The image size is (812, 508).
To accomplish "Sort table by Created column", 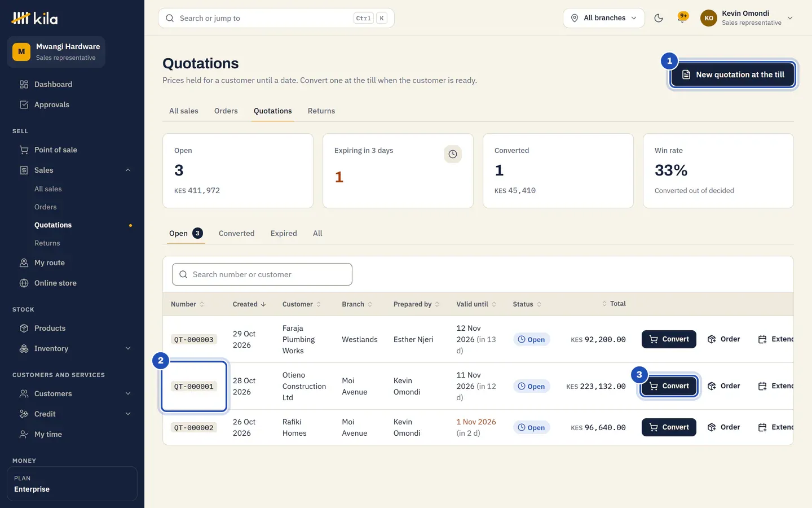I will tap(249, 304).
